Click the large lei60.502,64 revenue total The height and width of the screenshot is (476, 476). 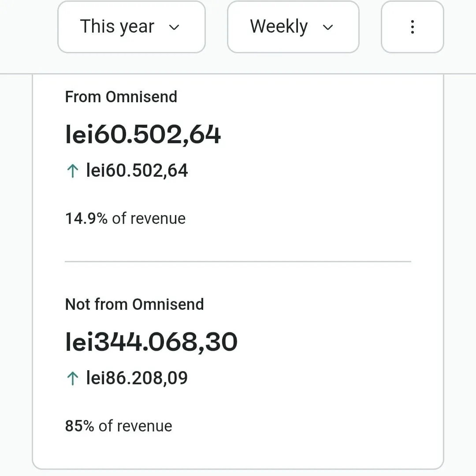(143, 134)
